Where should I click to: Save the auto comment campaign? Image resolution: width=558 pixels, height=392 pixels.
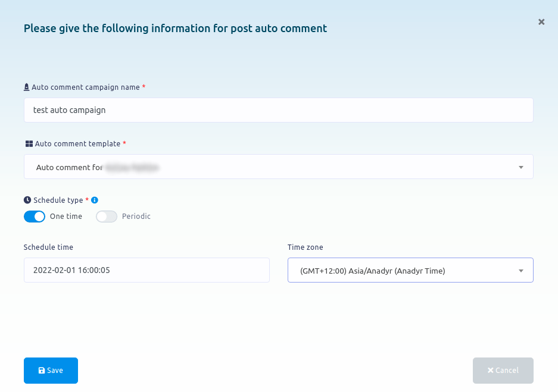51,371
